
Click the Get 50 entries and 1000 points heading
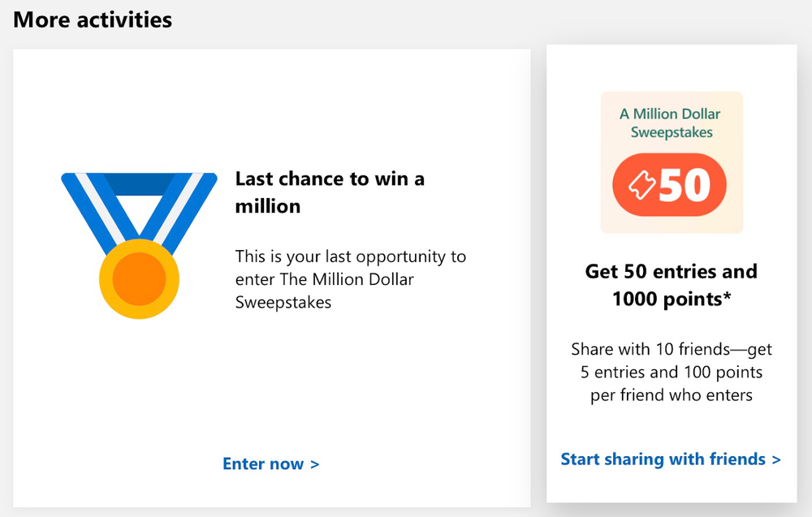(x=670, y=284)
